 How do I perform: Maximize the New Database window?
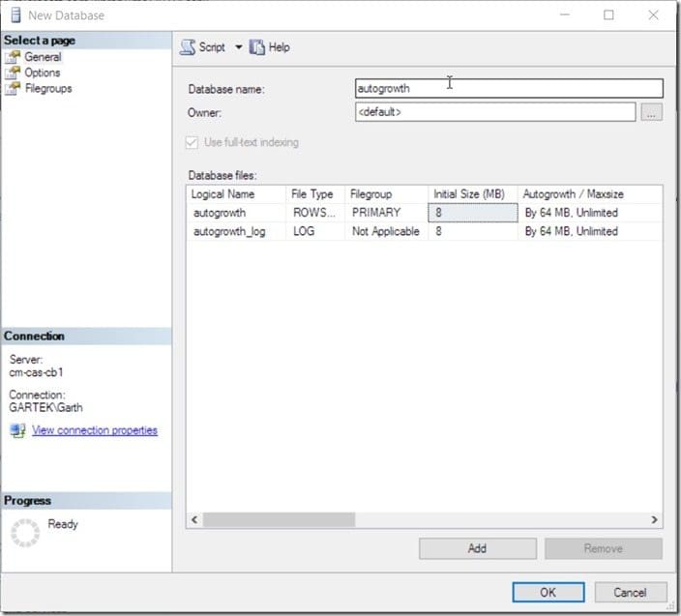click(x=608, y=15)
